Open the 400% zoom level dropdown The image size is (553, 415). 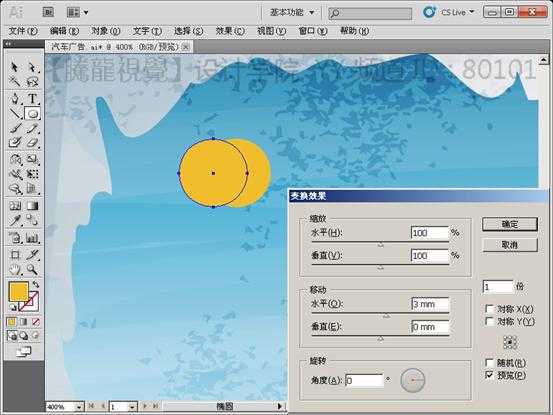pyautogui.click(x=79, y=407)
